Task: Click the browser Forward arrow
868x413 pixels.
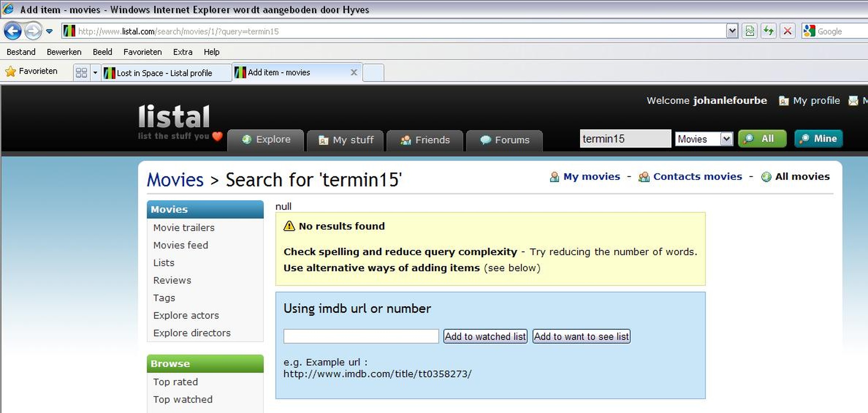Action: pos(33,31)
